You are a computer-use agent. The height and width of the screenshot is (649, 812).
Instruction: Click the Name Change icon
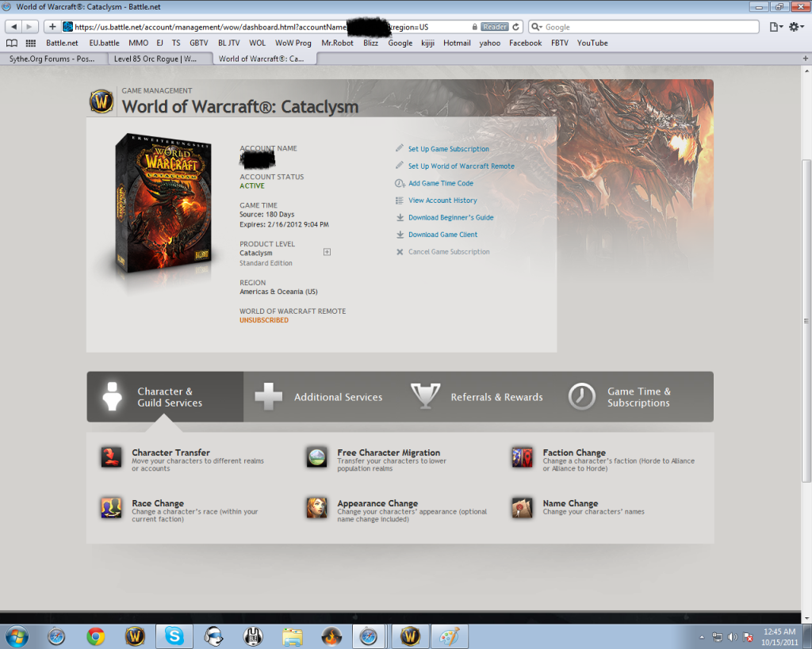point(522,508)
